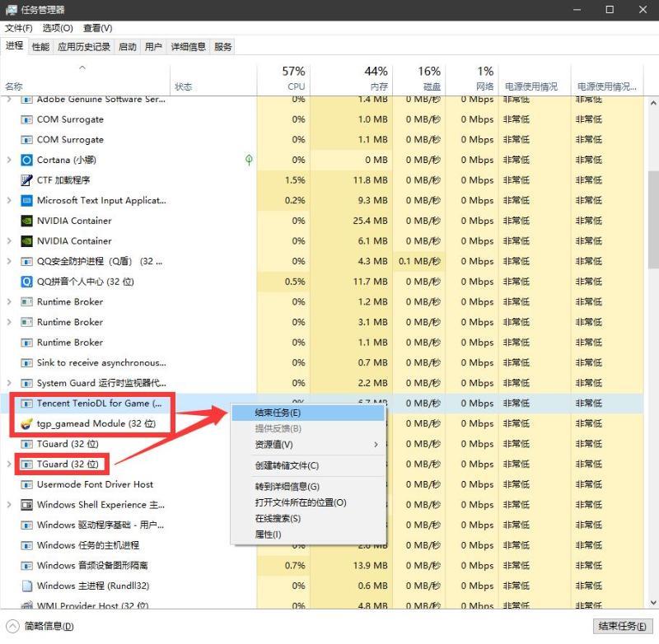This screenshot has width=659, height=644.
Task: Select the first NVIDIA Container icon
Action: coord(26,221)
